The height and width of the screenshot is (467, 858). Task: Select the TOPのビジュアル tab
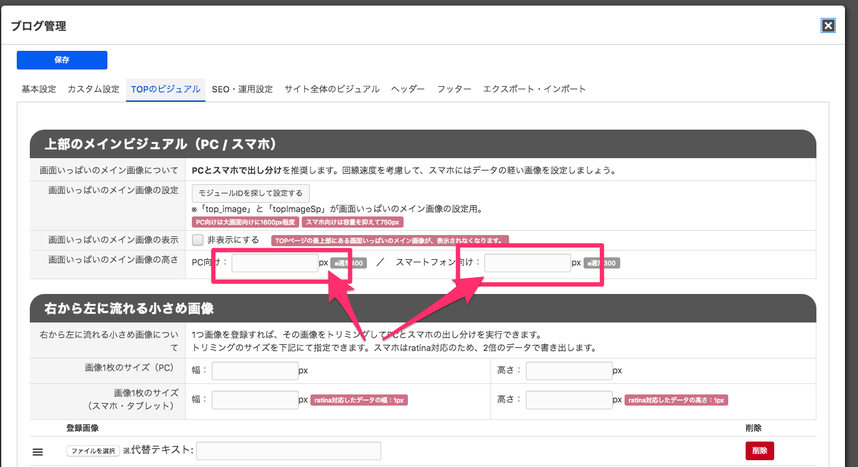166,89
